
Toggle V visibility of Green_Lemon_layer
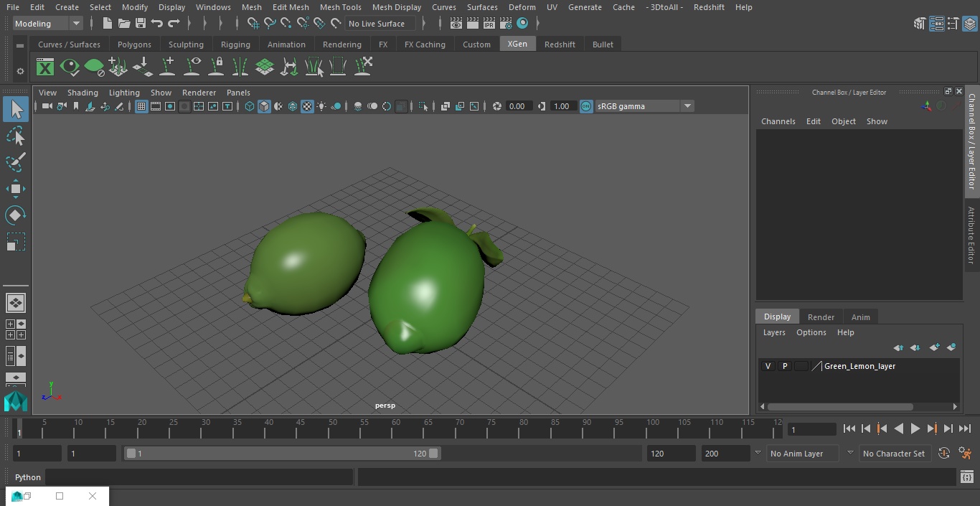point(768,366)
